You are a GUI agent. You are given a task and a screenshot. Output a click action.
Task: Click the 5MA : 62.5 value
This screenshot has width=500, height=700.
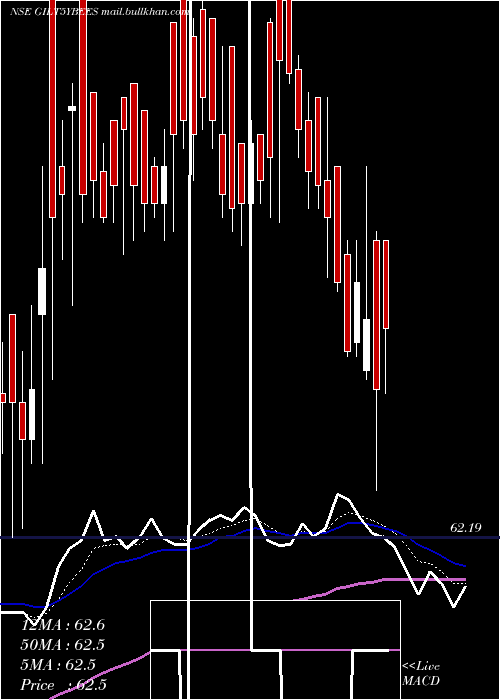(x=58, y=665)
